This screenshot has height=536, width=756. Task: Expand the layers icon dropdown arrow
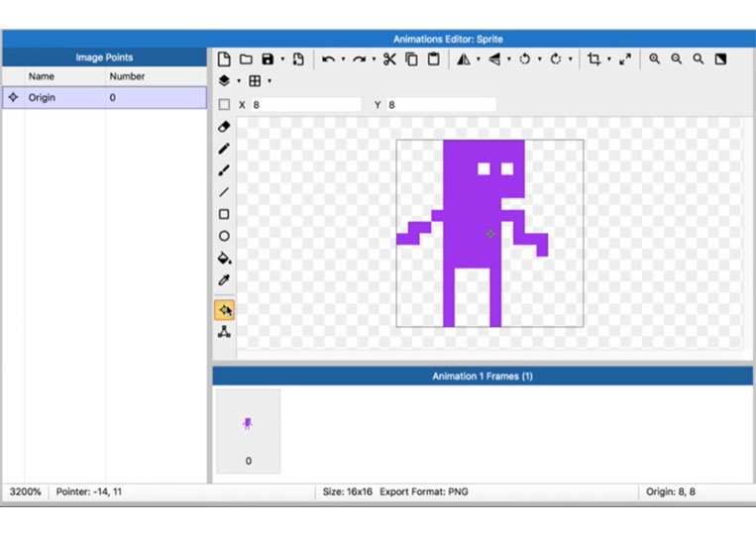[x=239, y=81]
